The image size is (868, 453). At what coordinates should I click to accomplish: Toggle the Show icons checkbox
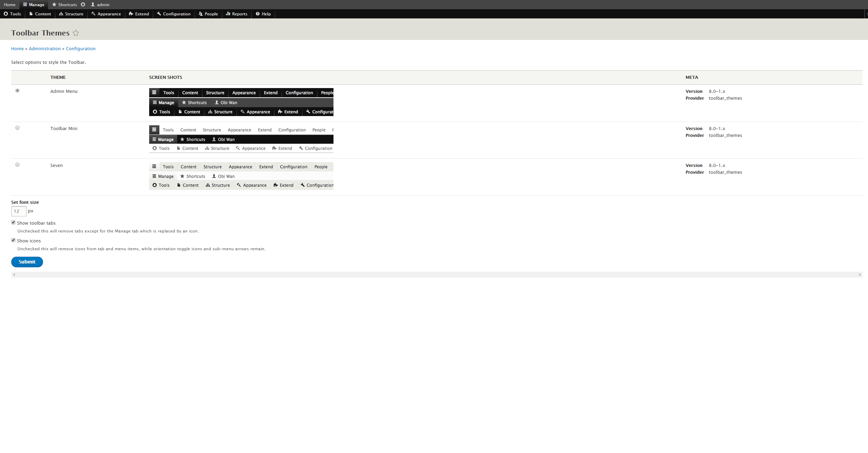(x=13, y=240)
